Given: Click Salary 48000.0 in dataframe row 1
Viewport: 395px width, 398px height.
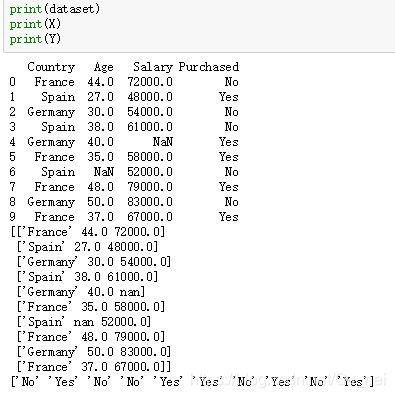Looking at the screenshot, I should point(150,97).
